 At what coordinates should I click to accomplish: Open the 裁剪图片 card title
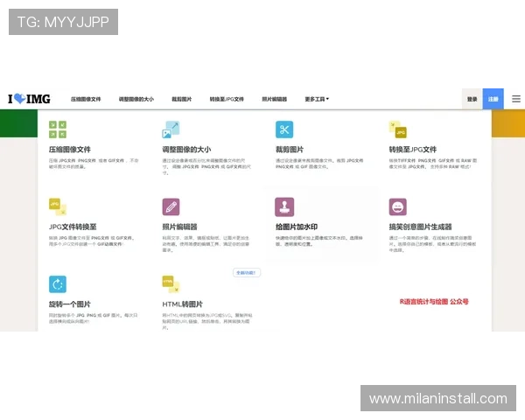(290, 150)
